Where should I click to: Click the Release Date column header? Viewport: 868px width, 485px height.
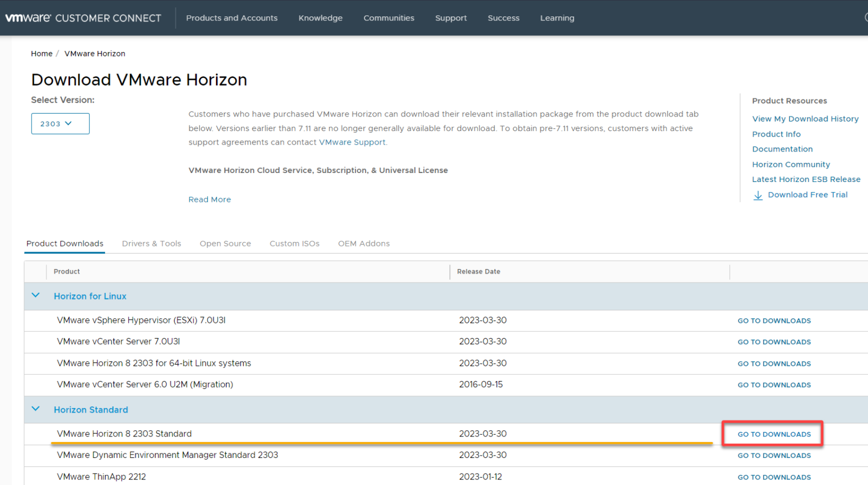point(479,271)
